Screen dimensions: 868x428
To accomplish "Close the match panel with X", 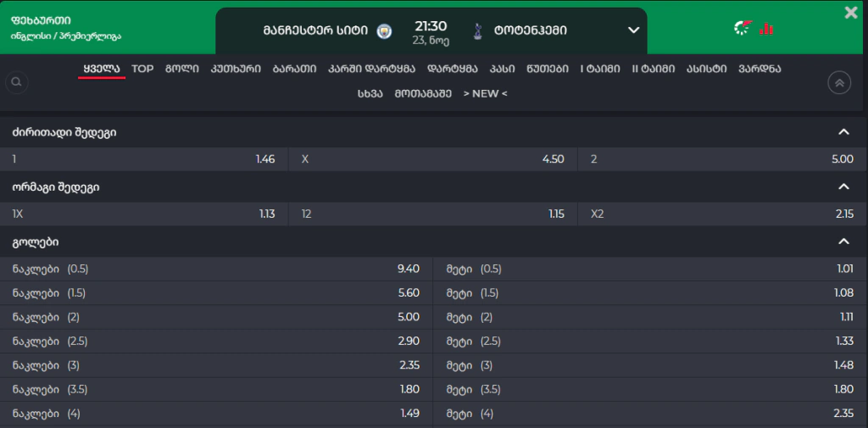I will [851, 12].
